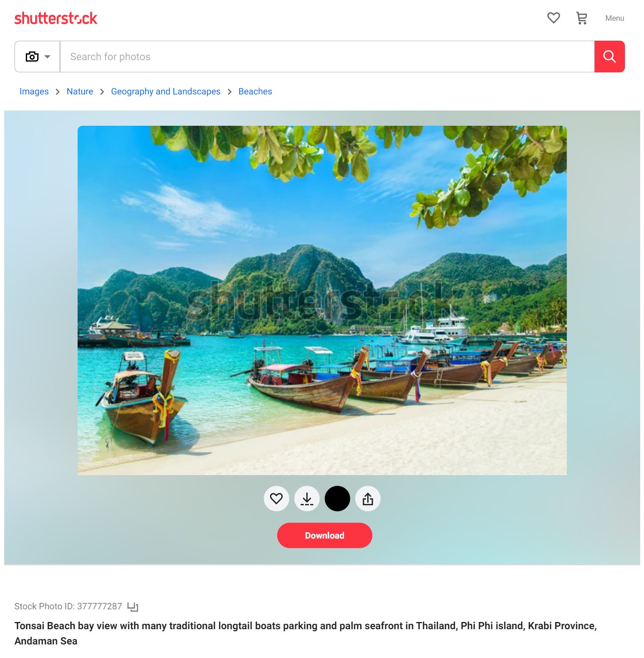The height and width of the screenshot is (658, 644).
Task: Open the Beaches category link
Action: click(255, 91)
